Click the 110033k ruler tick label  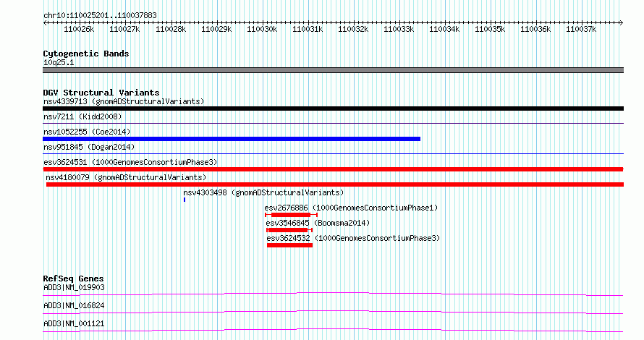pos(399,29)
